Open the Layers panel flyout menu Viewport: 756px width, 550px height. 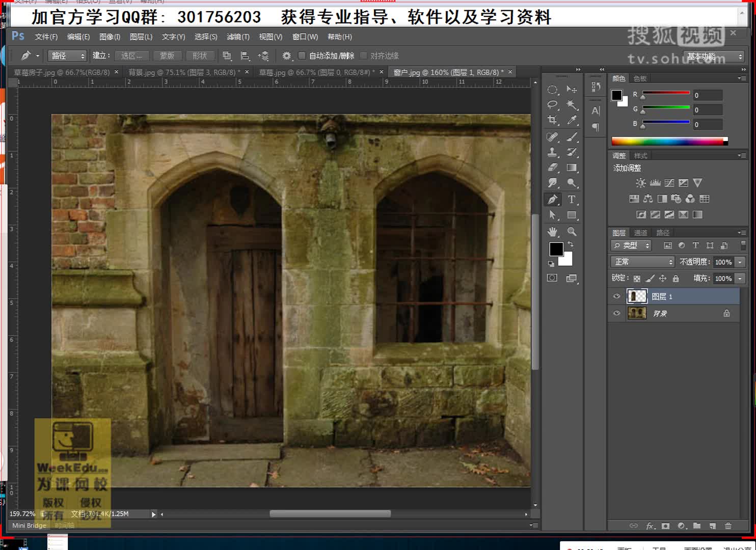(742, 233)
